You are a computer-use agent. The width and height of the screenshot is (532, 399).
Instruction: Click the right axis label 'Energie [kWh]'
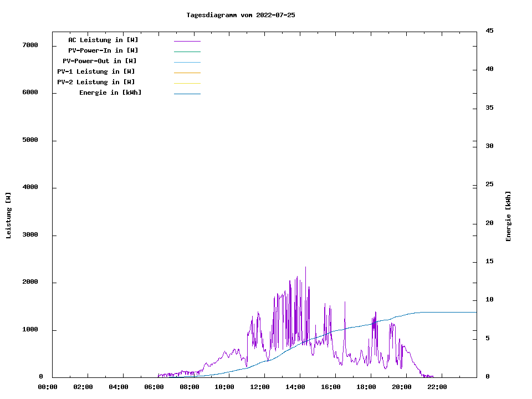point(508,216)
